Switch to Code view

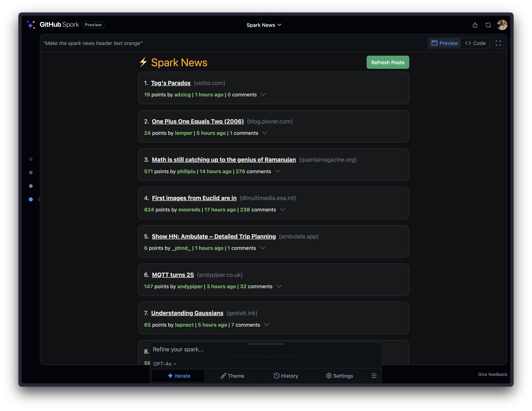475,43
